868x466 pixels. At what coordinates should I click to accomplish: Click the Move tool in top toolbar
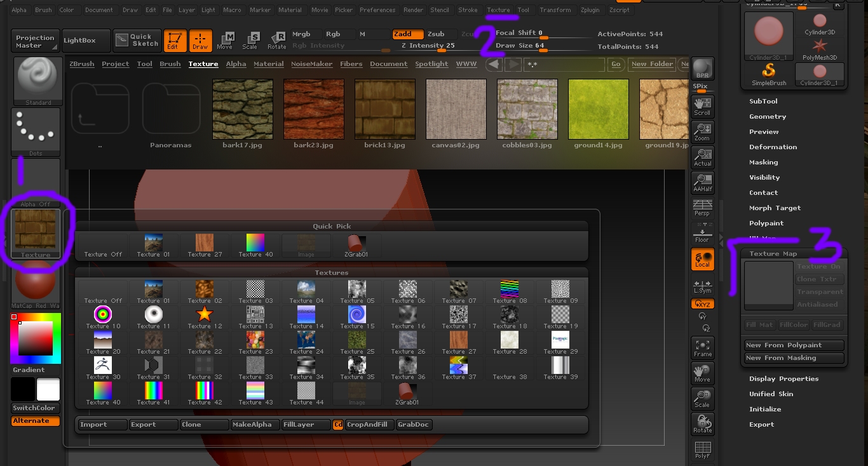[224, 41]
